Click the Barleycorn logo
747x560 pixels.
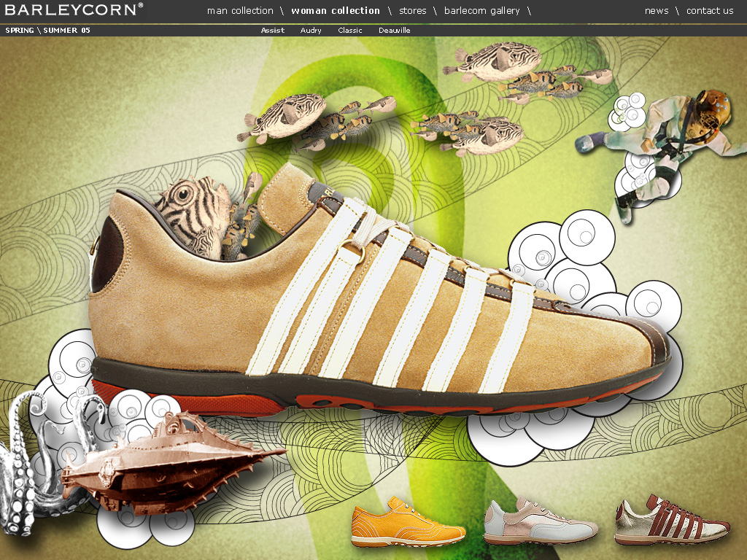(x=74, y=9)
